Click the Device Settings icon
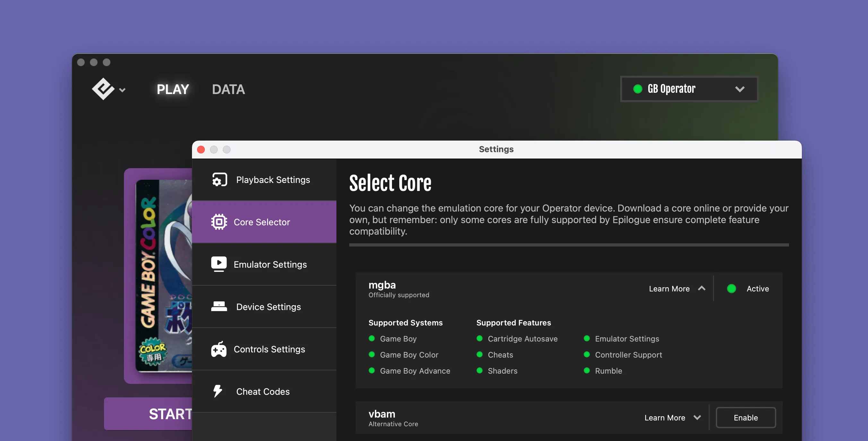Screen dimensions: 868x441 point(219,307)
